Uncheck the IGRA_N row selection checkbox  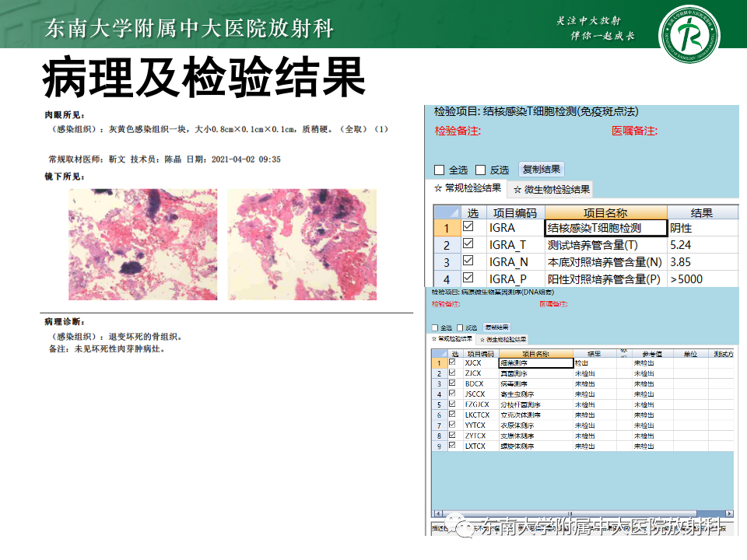(x=468, y=261)
